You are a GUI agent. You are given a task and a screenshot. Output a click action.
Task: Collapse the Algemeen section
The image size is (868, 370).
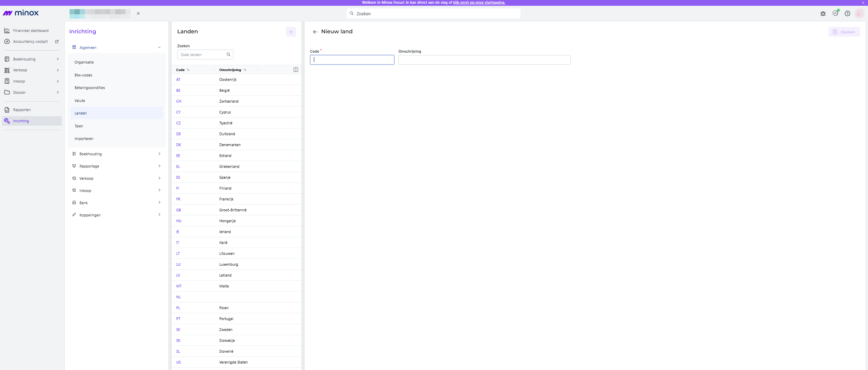(x=116, y=48)
